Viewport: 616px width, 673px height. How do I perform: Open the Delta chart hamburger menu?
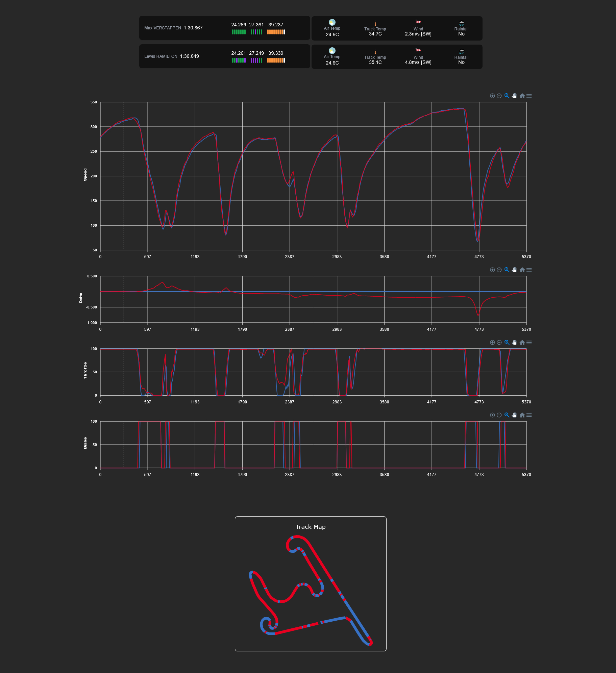click(529, 270)
